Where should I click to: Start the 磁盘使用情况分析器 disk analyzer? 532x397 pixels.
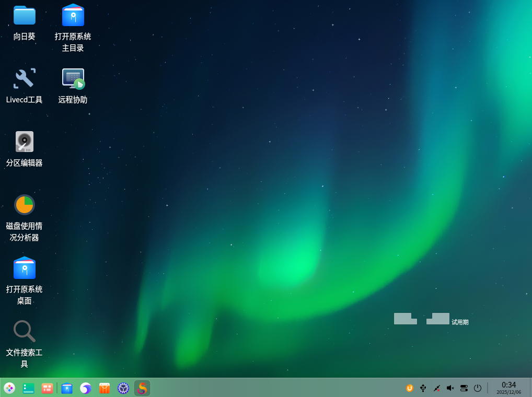pos(24,204)
